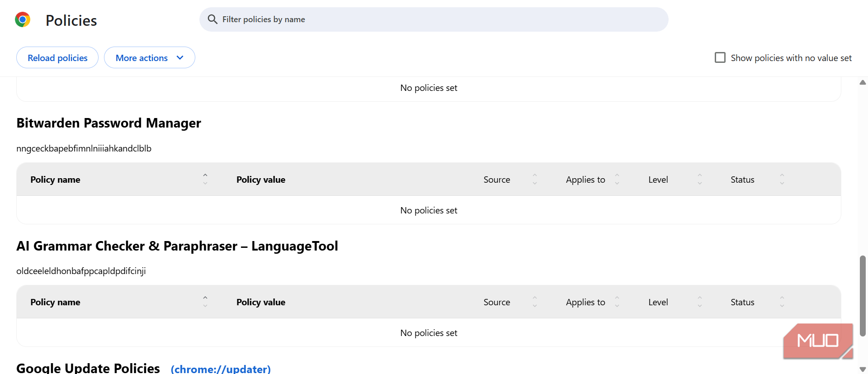Sort Bitwarden table by Source arrows

(x=535, y=179)
